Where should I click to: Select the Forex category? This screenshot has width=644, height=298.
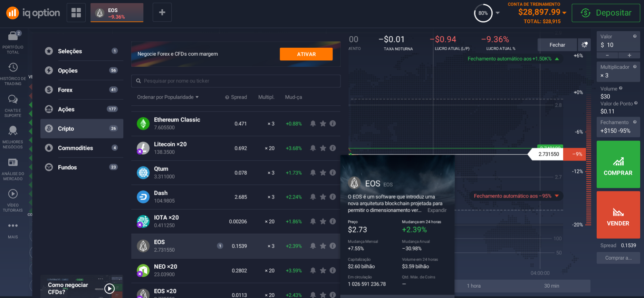pyautogui.click(x=82, y=90)
